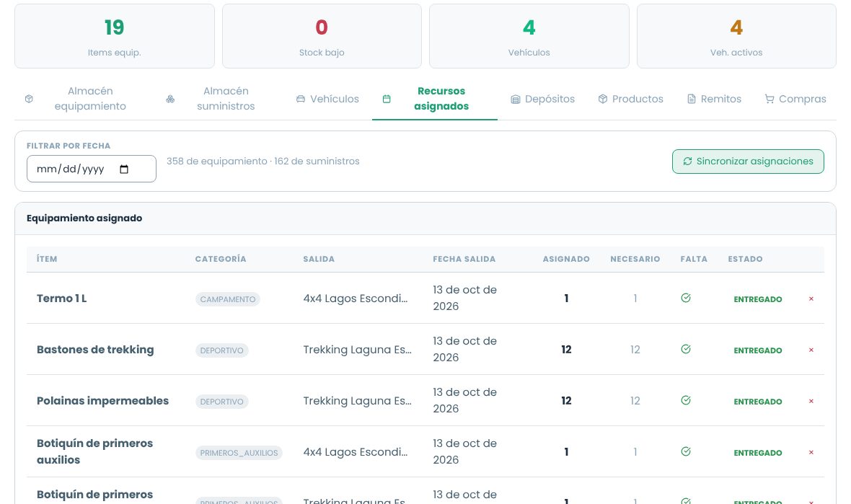Image resolution: width=851 pixels, height=504 pixels.
Task: Open the calendar picker in date filter
Action: click(x=124, y=169)
